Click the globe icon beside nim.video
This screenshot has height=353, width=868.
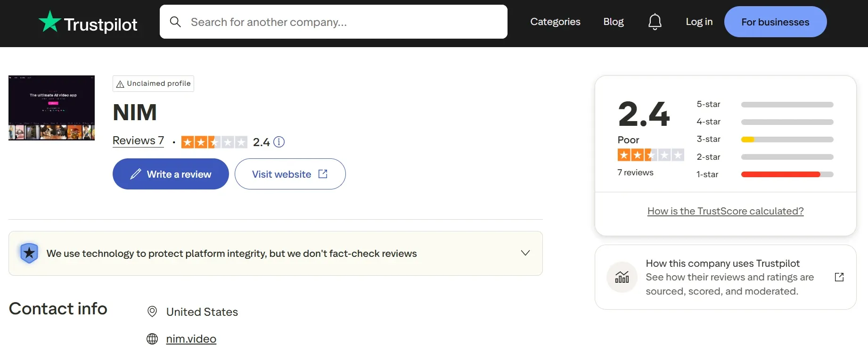152,339
